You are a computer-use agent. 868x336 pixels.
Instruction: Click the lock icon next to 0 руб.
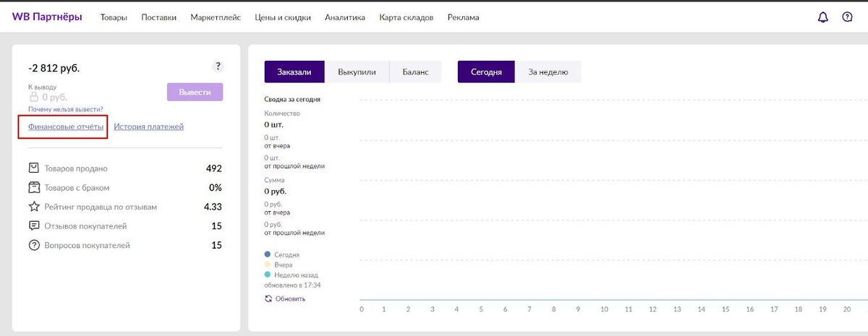[x=33, y=97]
